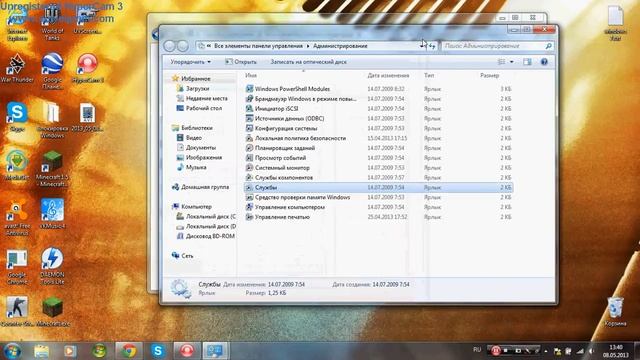
Task: Select Брандмауэр Windows в режиме повышенной безопасности
Action: 378,99
